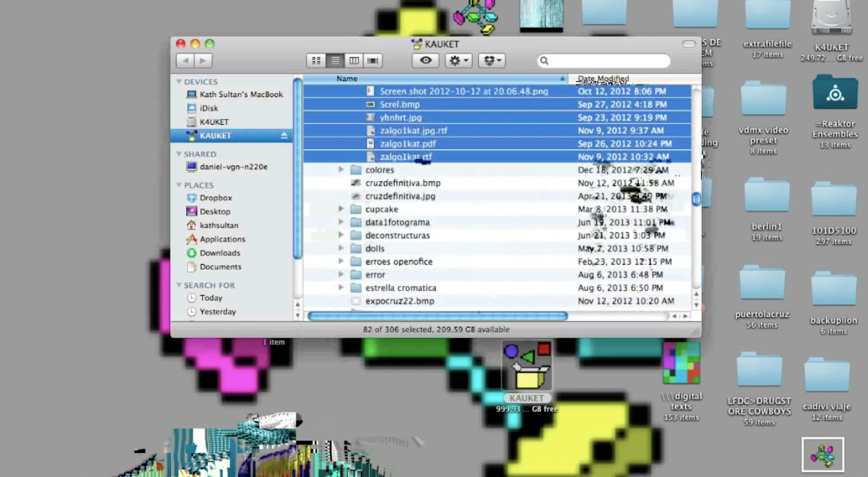Select Today under Search For
The image size is (868, 477).
click(211, 298)
